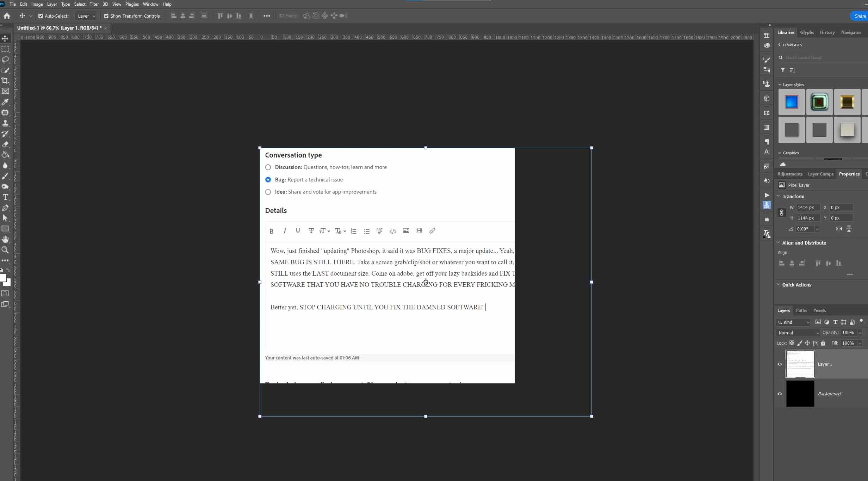Select the blue layer style swatch
The image size is (868, 481).
tap(791, 102)
